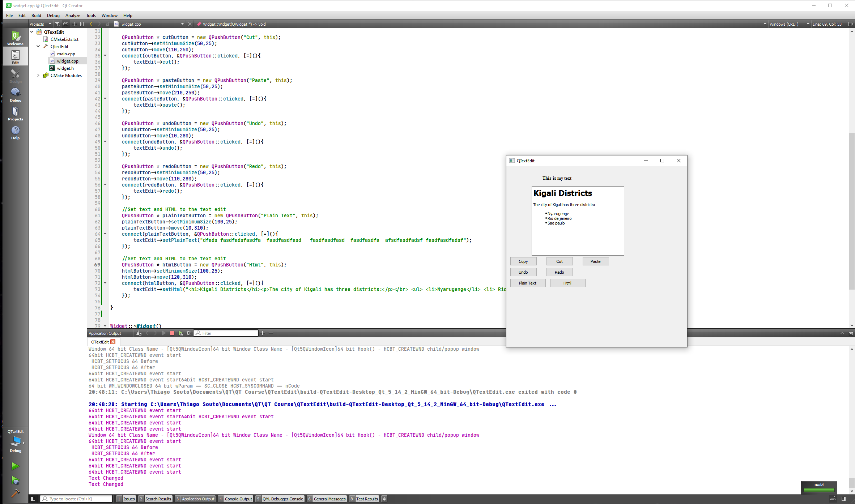The image size is (855, 504).
Task: Zoom out Application Output text
Action: click(x=271, y=333)
